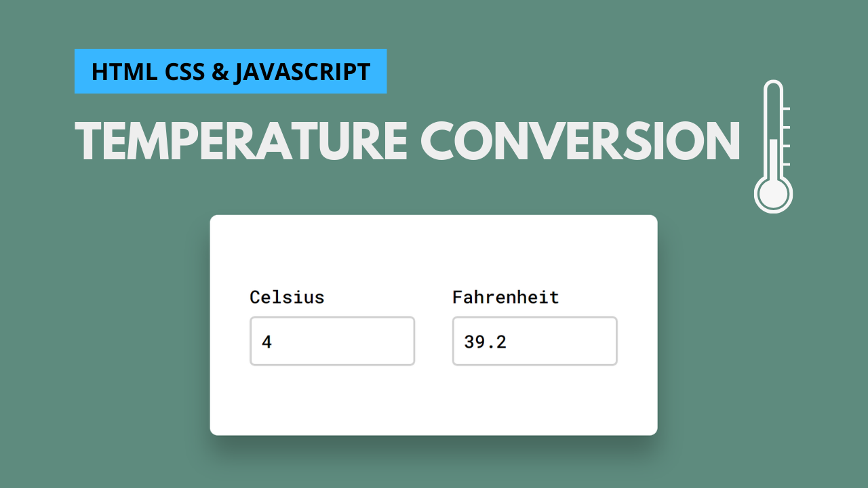Click the thermometer bulb at the bottom
Viewport: 868px width, 488px height.
(773, 195)
